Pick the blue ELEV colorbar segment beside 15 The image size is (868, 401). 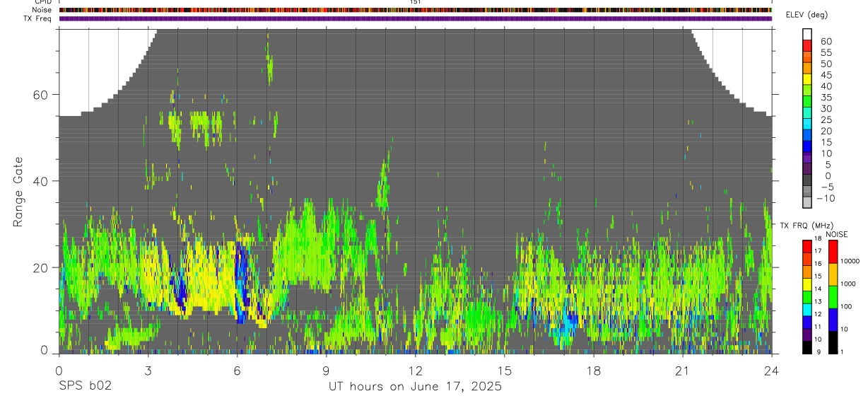[807, 146]
